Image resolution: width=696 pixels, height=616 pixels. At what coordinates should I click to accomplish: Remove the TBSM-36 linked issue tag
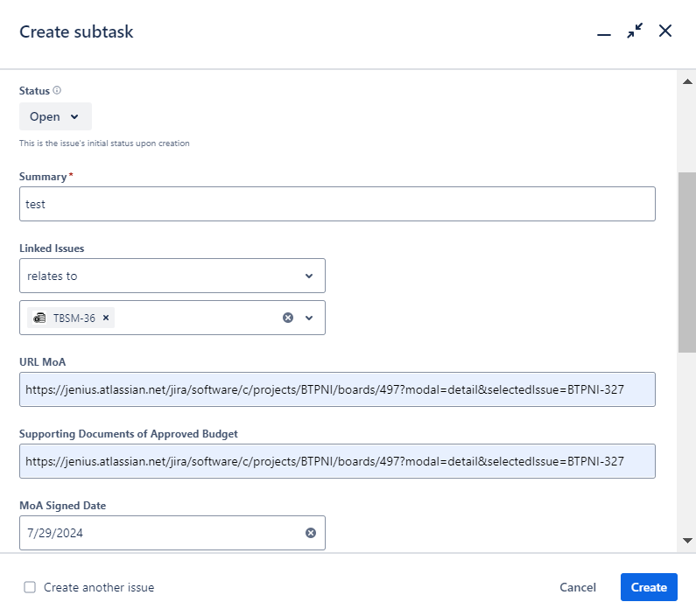click(106, 318)
